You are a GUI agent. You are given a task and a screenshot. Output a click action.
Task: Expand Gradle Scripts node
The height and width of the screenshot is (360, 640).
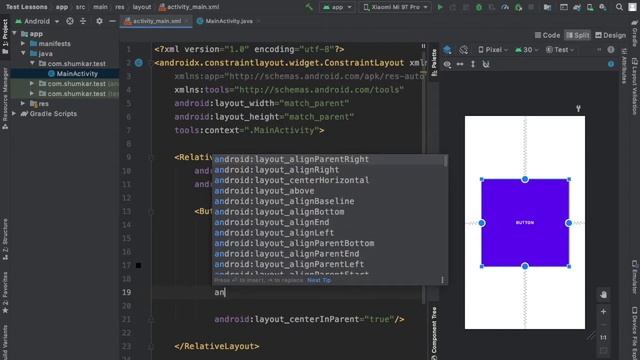[x=14, y=113]
